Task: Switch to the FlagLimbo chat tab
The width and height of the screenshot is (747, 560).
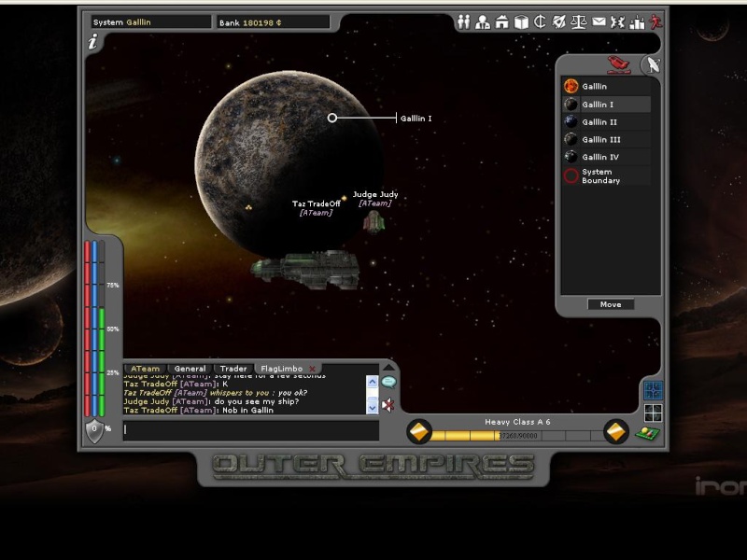Action: coord(282,369)
